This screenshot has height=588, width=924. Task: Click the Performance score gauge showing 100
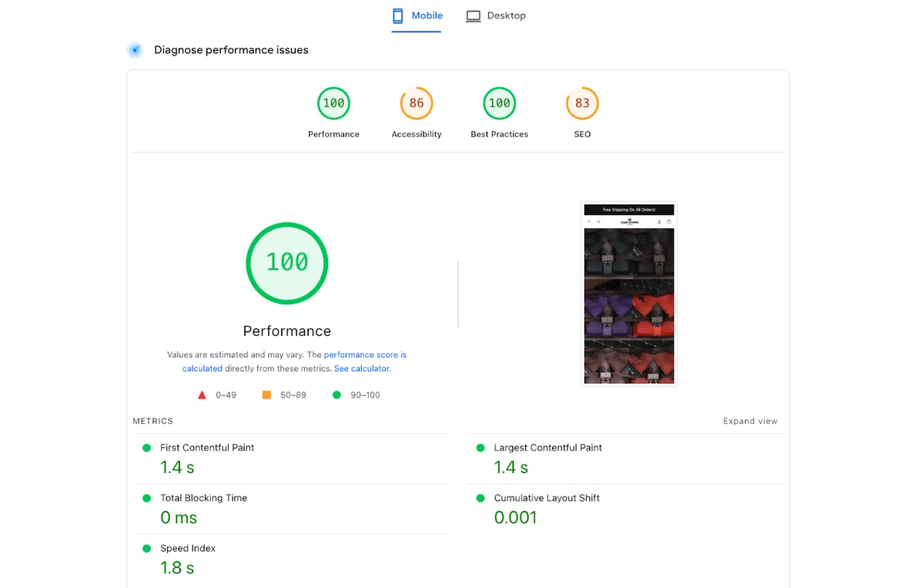[333, 102]
